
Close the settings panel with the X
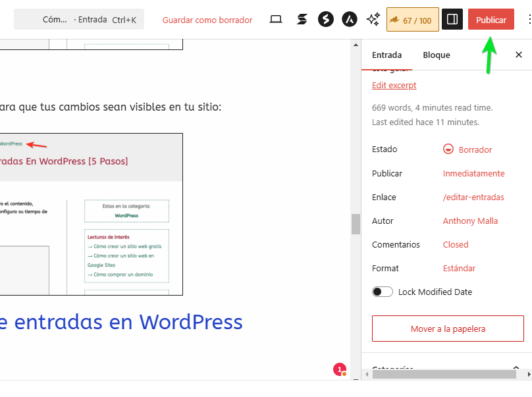[x=519, y=55]
